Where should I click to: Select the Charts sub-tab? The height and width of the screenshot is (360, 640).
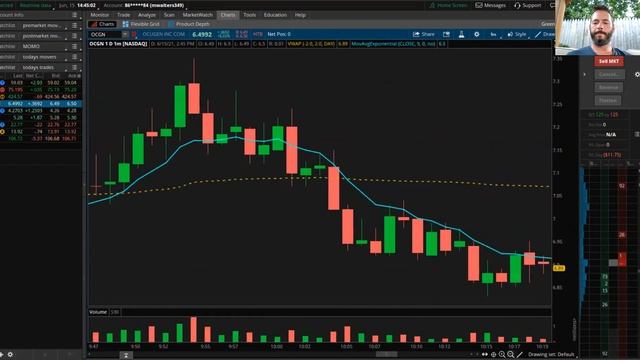click(x=102, y=24)
